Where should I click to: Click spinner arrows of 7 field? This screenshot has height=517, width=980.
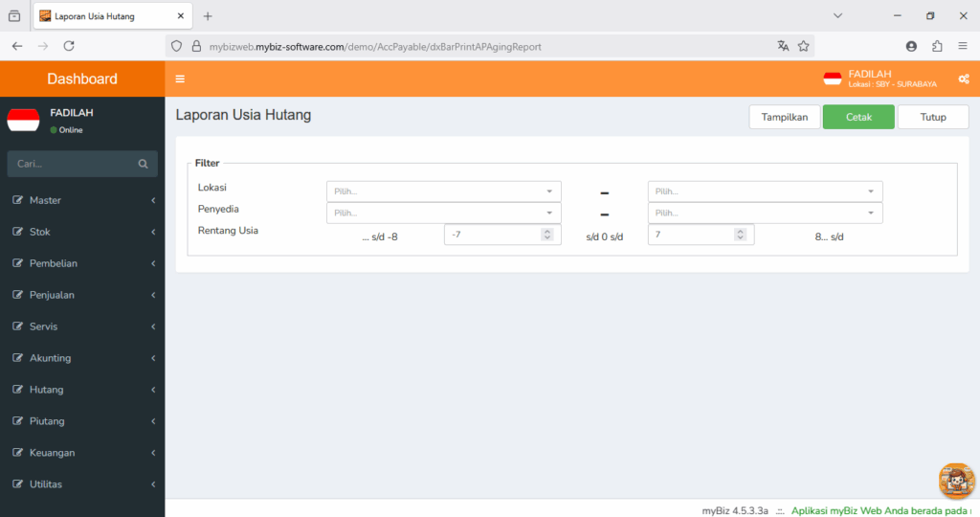[740, 235]
